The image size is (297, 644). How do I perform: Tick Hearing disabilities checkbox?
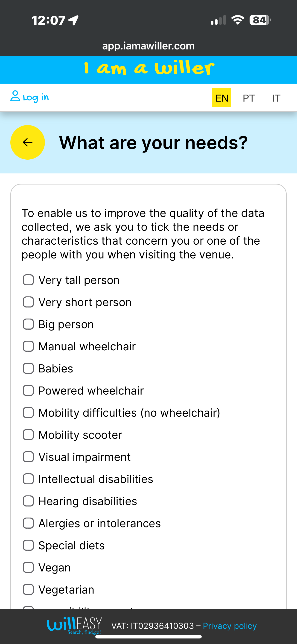(28, 501)
